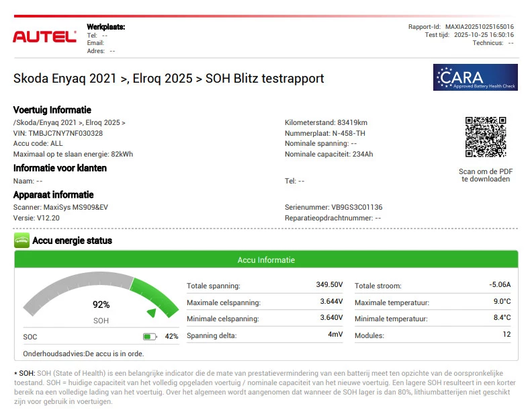Click the 42% SOC value

point(172,336)
